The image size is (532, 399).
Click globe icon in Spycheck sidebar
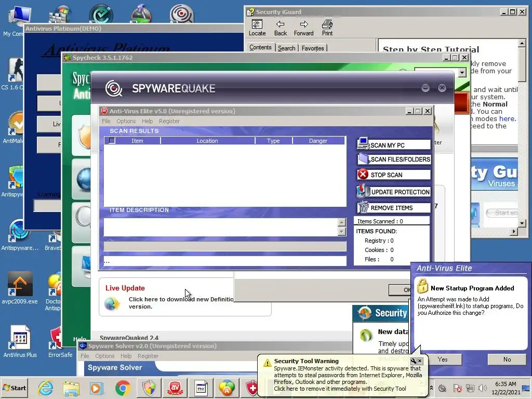tap(84, 179)
